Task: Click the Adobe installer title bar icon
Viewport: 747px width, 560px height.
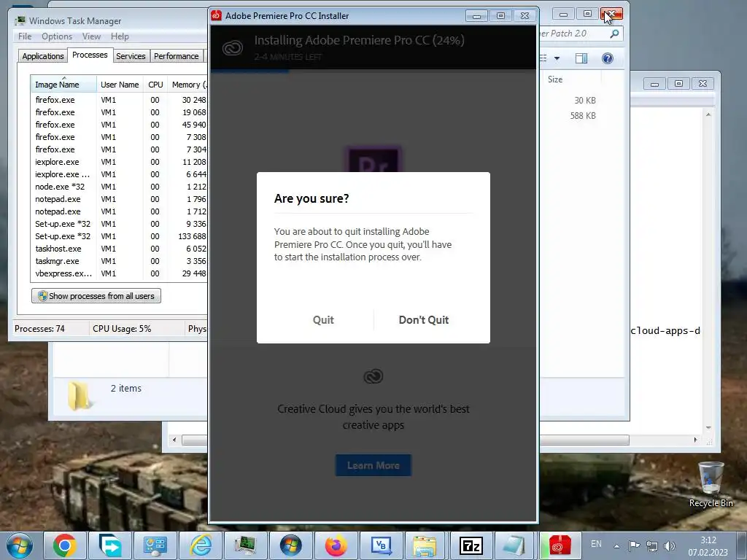Action: click(x=216, y=16)
